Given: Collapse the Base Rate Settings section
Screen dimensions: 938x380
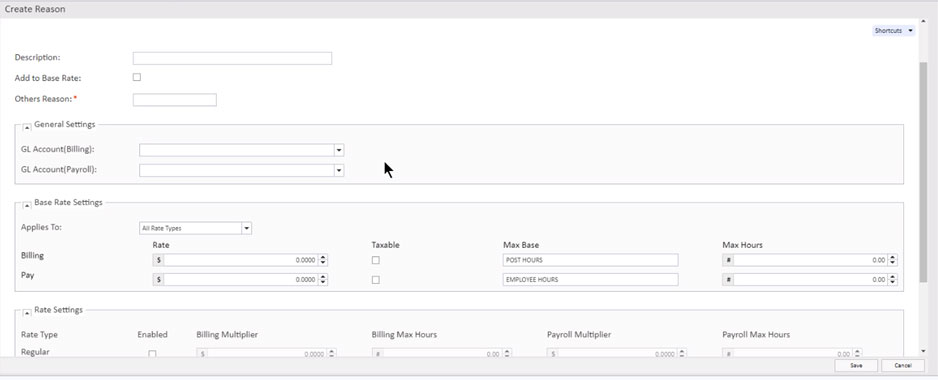Looking at the screenshot, I should point(27,205).
